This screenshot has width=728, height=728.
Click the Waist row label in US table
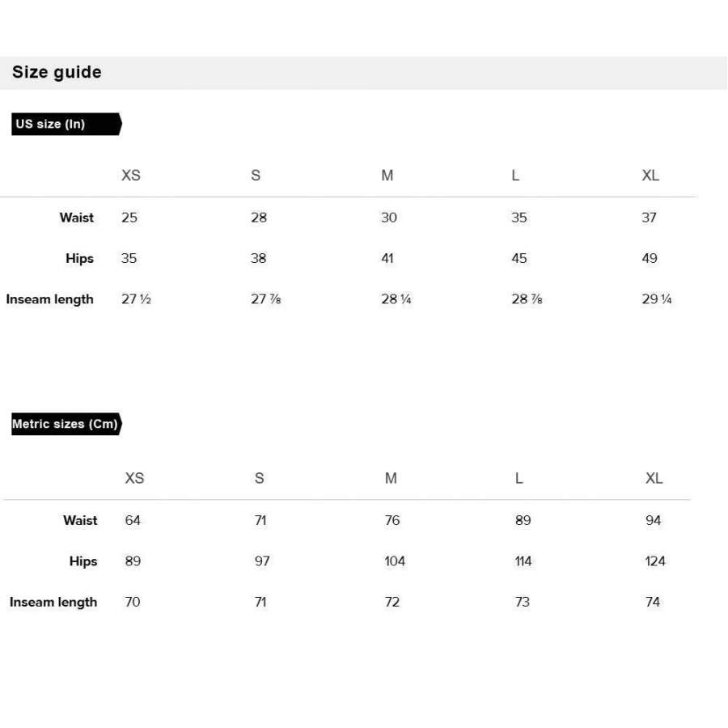click(x=77, y=218)
